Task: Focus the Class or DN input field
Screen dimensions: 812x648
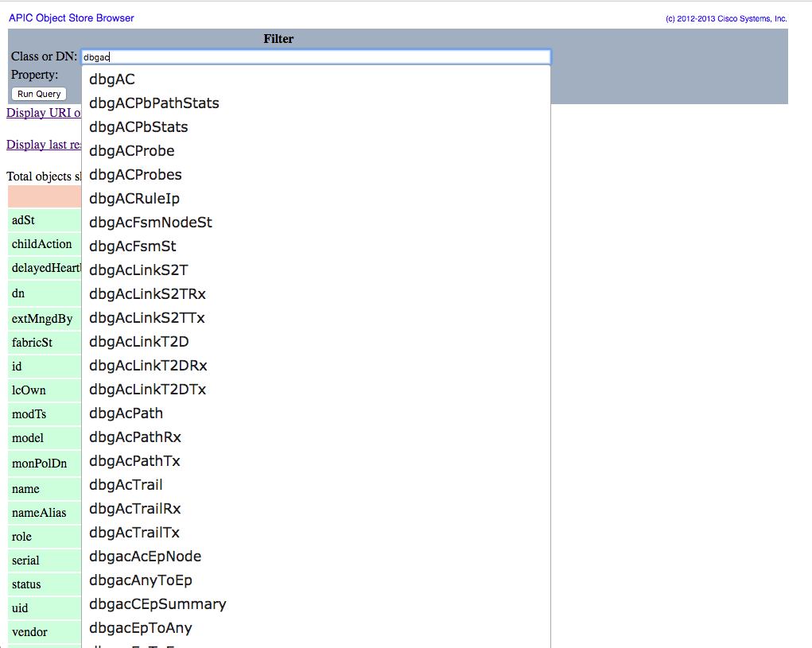Action: coord(315,57)
